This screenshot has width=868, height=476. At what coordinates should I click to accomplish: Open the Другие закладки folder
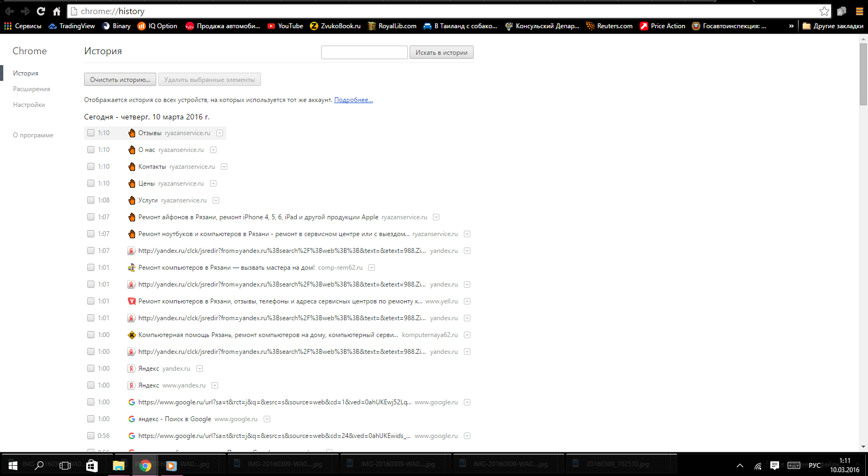click(x=833, y=26)
